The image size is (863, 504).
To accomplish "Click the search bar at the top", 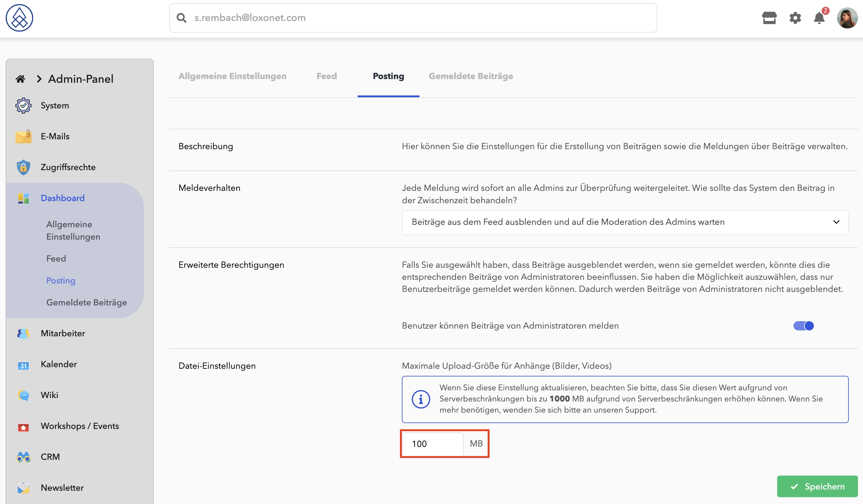I will pos(413,18).
